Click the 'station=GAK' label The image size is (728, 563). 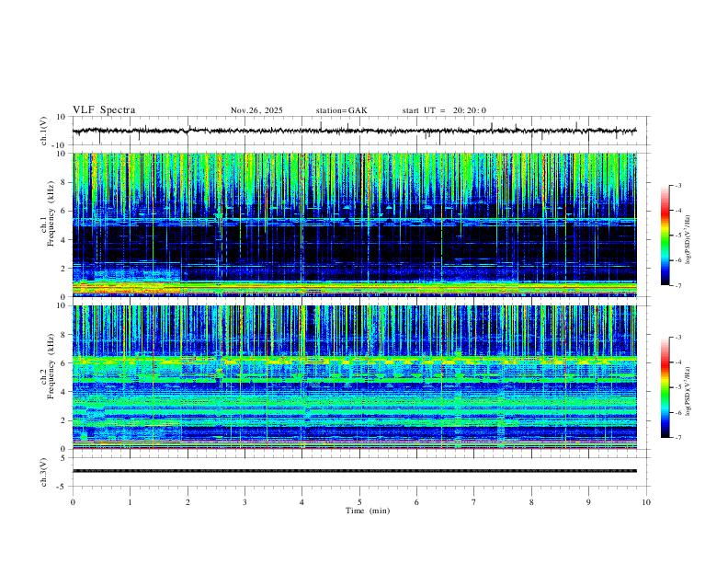[341, 110]
